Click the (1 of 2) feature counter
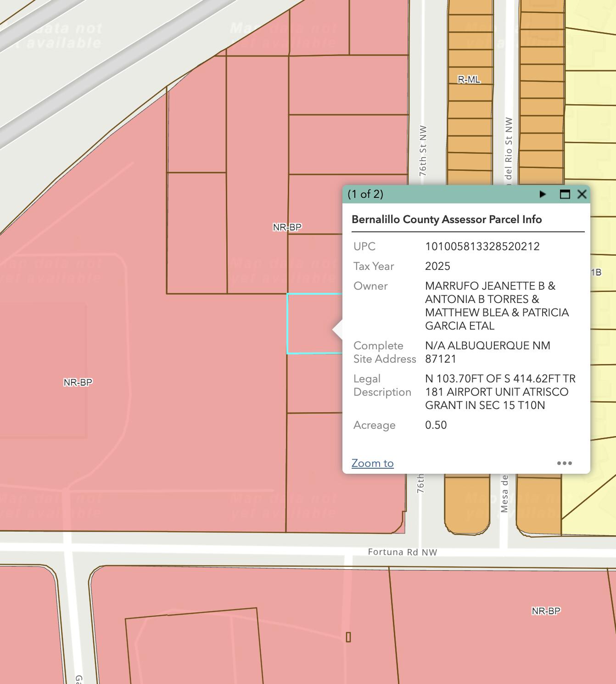The height and width of the screenshot is (684, 616). (x=365, y=194)
